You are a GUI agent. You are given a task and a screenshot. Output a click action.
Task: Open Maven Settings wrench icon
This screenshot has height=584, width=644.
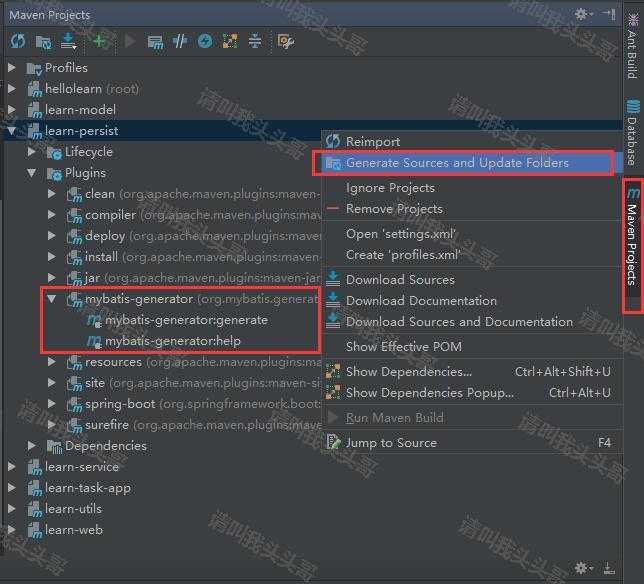pyautogui.click(x=286, y=41)
